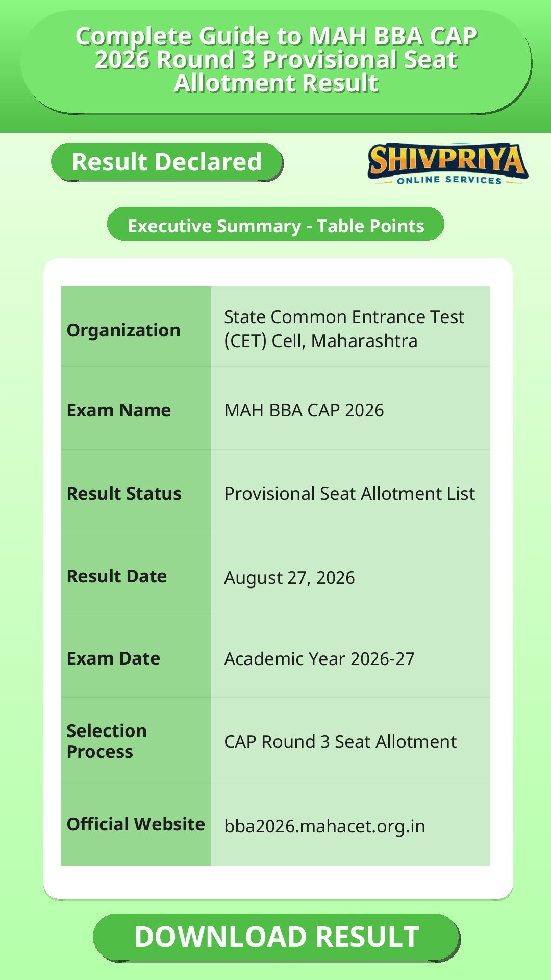Click the page title about MAH BBA CAP 2026
The width and height of the screenshot is (551, 980).
(276, 60)
